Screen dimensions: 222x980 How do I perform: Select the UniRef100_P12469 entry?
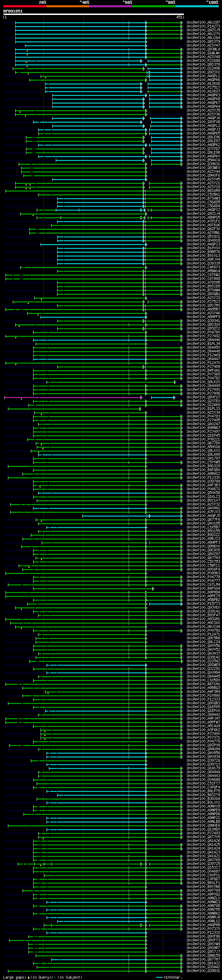[203, 355]
